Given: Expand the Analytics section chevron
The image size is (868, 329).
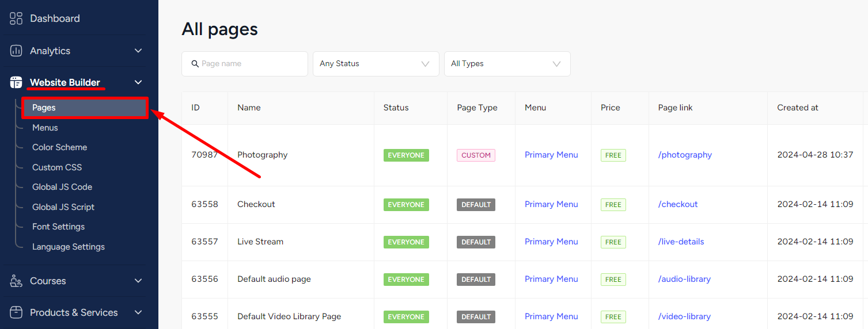Looking at the screenshot, I should pyautogui.click(x=138, y=51).
